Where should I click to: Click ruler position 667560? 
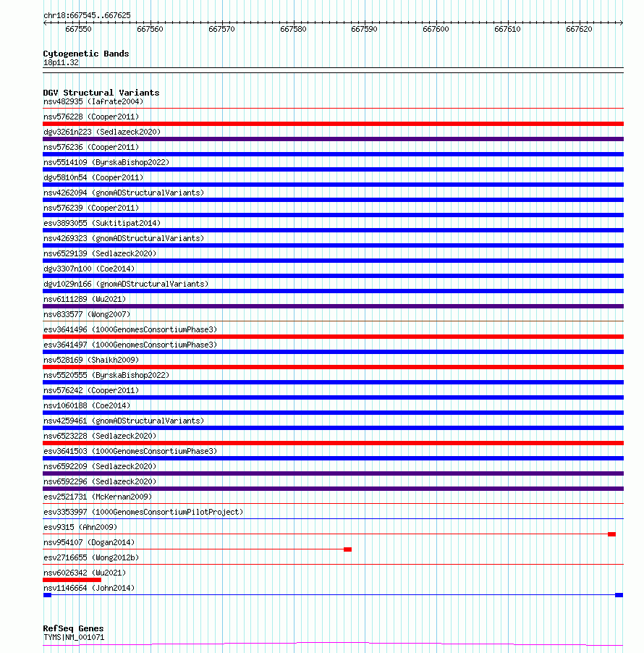[x=150, y=29]
